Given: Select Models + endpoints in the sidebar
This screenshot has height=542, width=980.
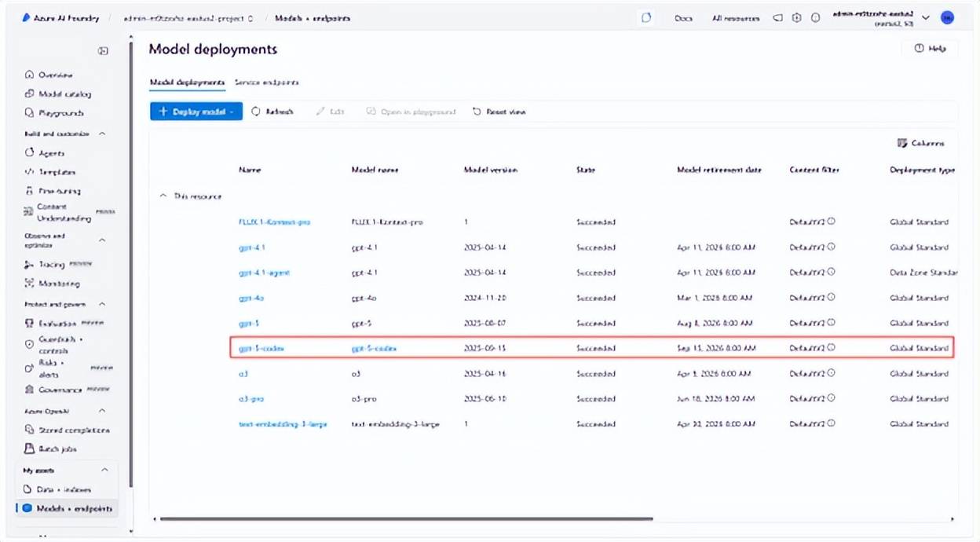Looking at the screenshot, I should coord(68,508).
